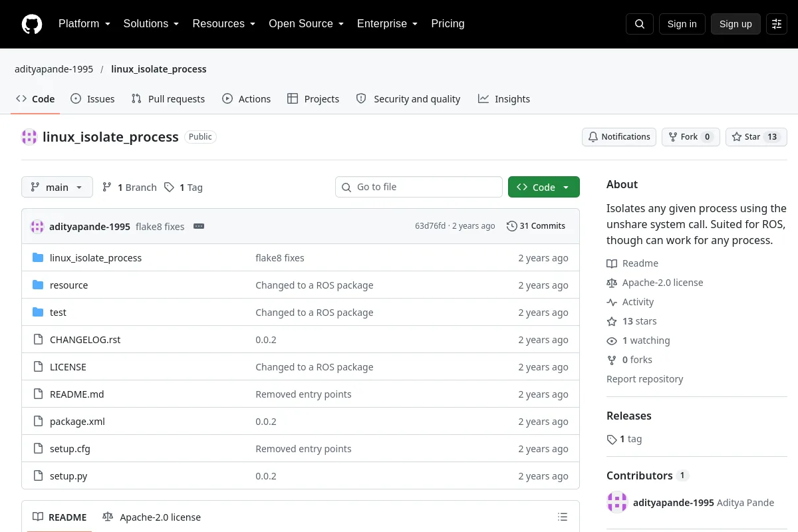View the 1 Tag link near branch selector
The image size is (798, 532).
pyautogui.click(x=184, y=188)
